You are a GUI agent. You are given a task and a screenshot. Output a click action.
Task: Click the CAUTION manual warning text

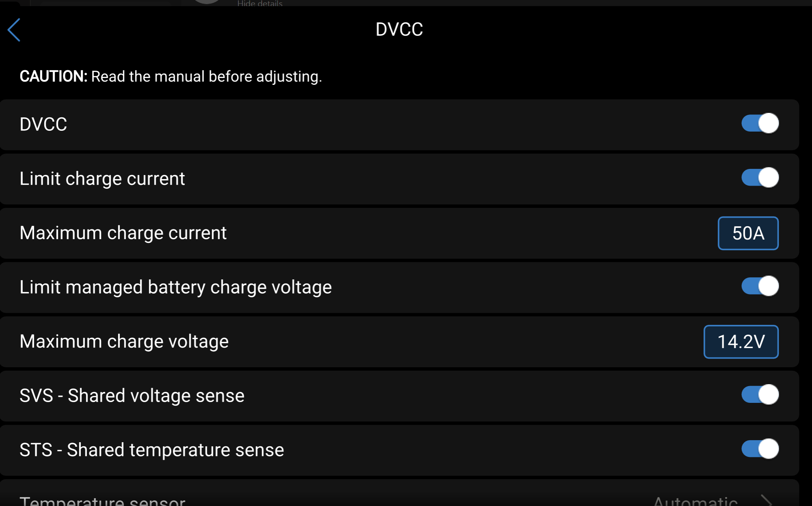[171, 76]
